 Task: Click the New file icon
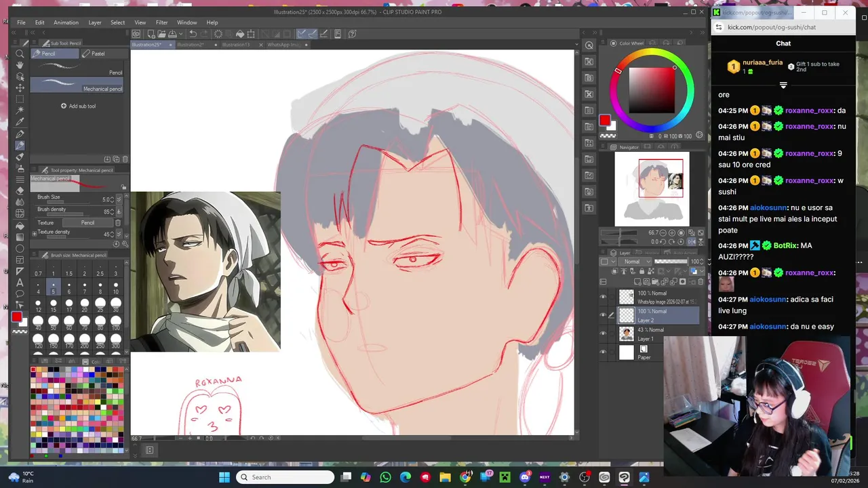[x=151, y=34]
